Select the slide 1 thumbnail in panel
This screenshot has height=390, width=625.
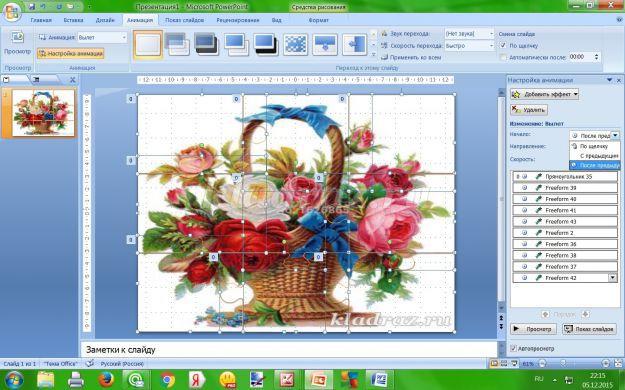(x=43, y=113)
